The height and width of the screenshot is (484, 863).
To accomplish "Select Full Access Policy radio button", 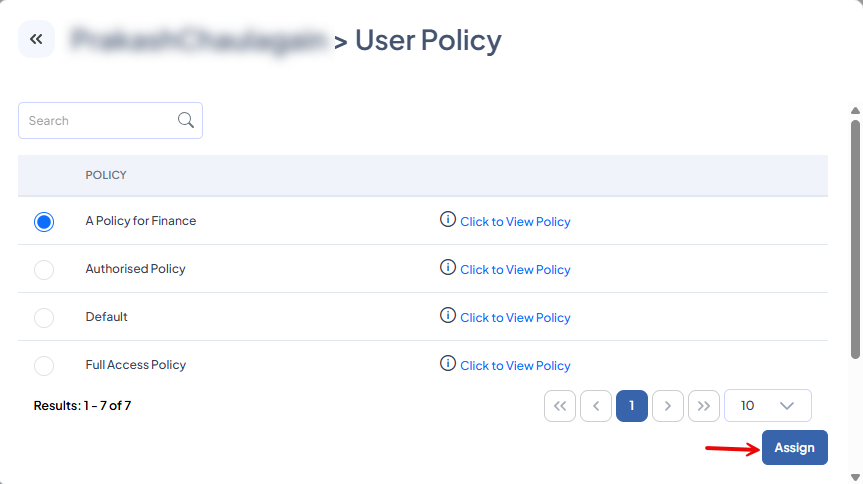I will tap(44, 366).
